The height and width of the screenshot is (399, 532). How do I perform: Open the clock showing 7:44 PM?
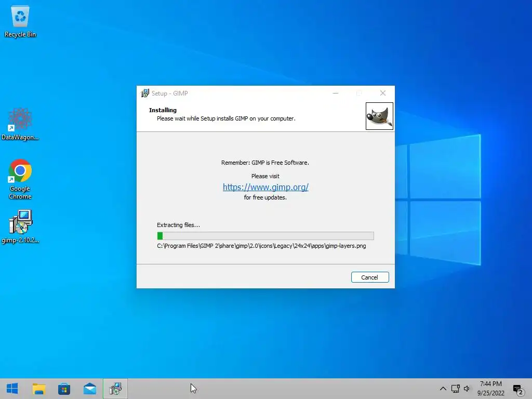[490, 389]
